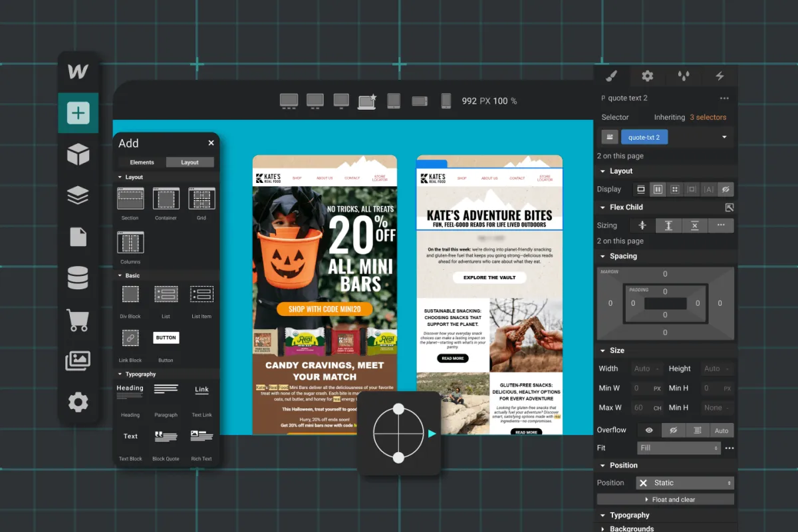
Task: Set Display to inline-block
Action: point(692,189)
